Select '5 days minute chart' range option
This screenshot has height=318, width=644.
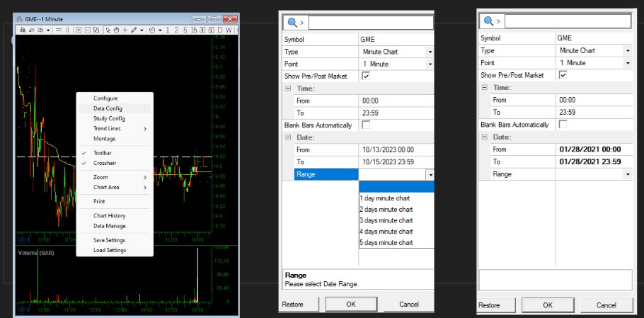click(x=396, y=242)
